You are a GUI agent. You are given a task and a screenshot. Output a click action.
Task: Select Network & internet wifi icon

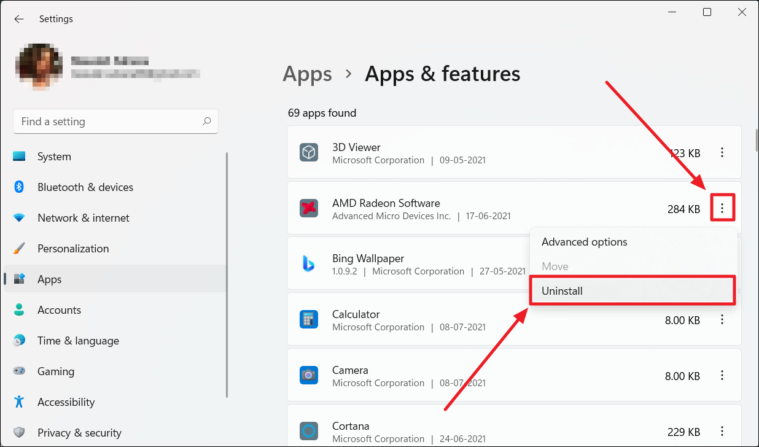(19, 218)
